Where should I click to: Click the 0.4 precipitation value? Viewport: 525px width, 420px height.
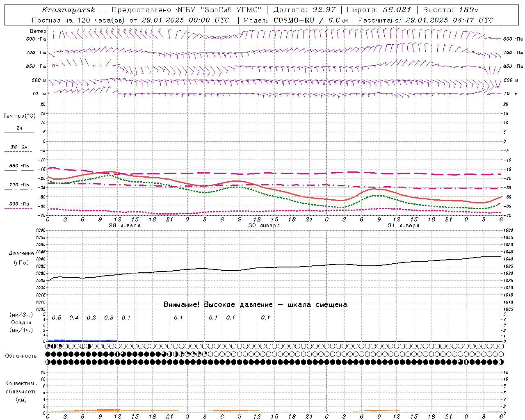point(74,318)
